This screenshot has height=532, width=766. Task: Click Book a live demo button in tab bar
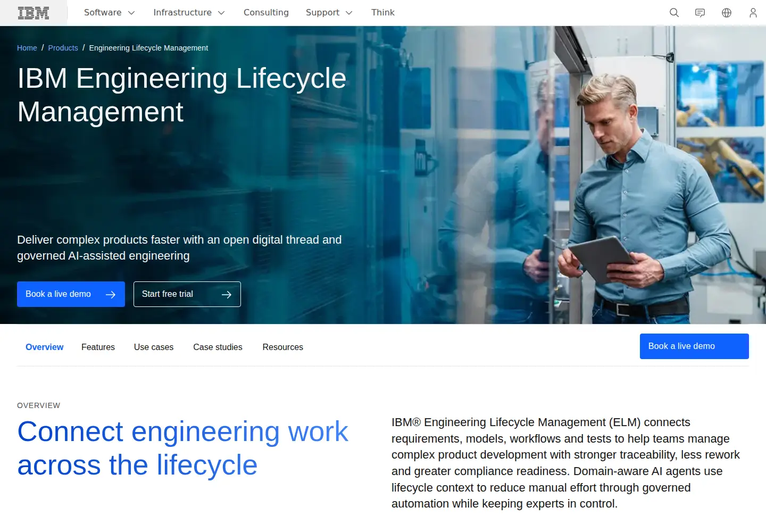(694, 346)
